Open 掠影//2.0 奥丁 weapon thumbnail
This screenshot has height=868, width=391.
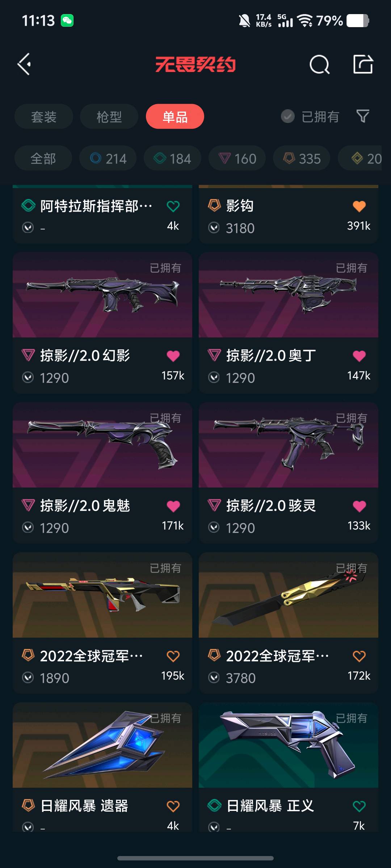289,295
